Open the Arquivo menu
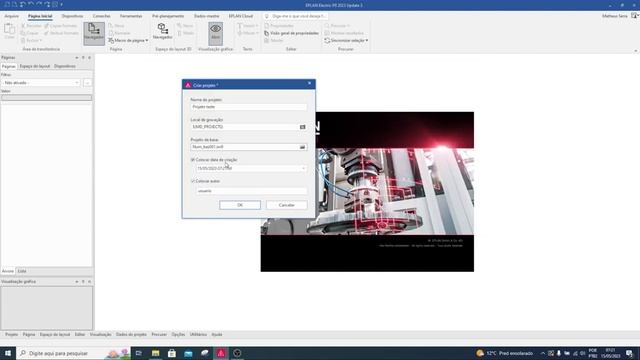 pos(11,16)
